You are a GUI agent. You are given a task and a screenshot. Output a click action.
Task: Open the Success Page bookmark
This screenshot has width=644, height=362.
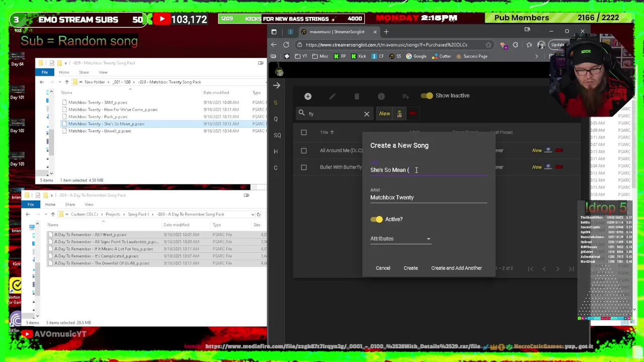(x=471, y=56)
